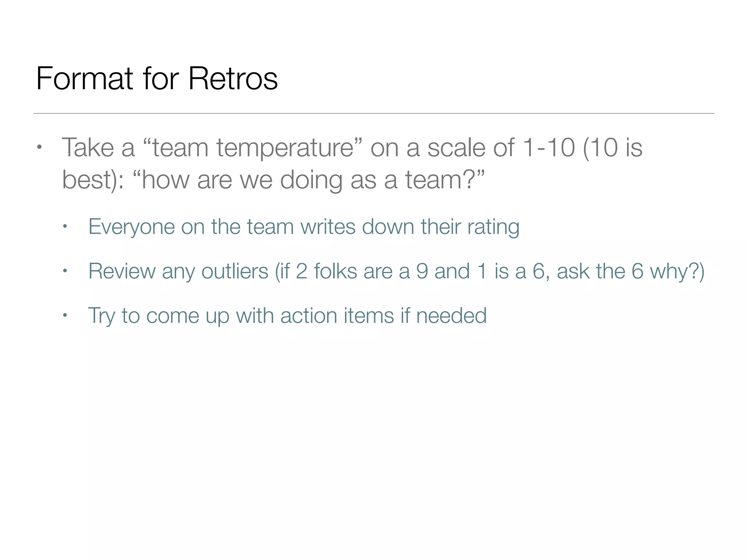Click the bullet dot before "Review any outliers"
The width and height of the screenshot is (747, 560).
[65, 271]
